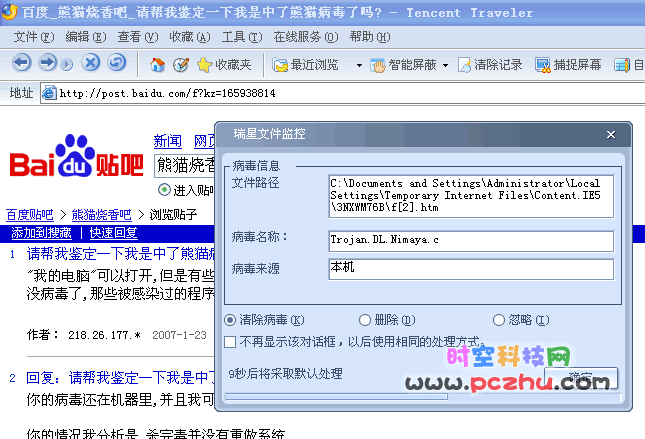Click the 确定 confirm button

pos(581,378)
